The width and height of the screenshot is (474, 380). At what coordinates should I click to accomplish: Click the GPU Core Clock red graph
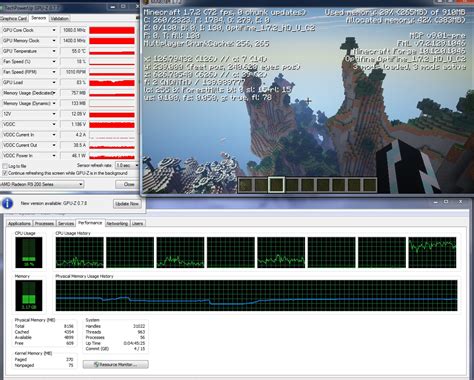pyautogui.click(x=112, y=30)
